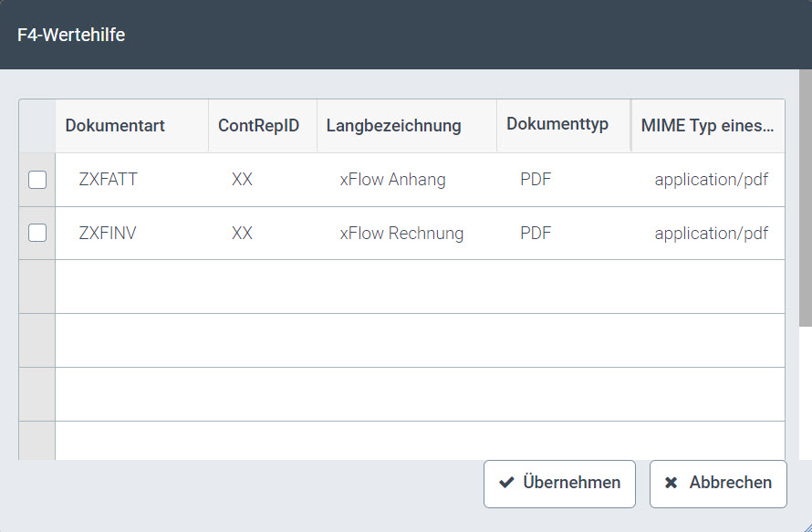
Task: Click PDF in the ZXFATT row
Action: tap(536, 180)
